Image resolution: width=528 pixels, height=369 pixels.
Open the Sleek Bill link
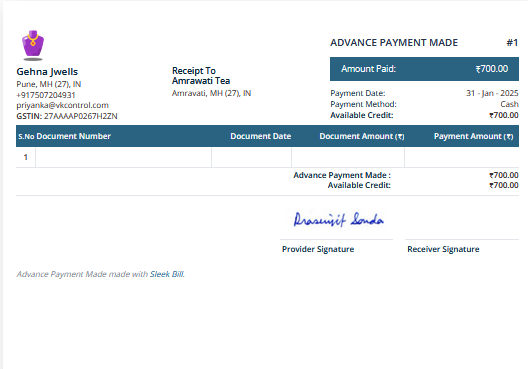(x=167, y=274)
